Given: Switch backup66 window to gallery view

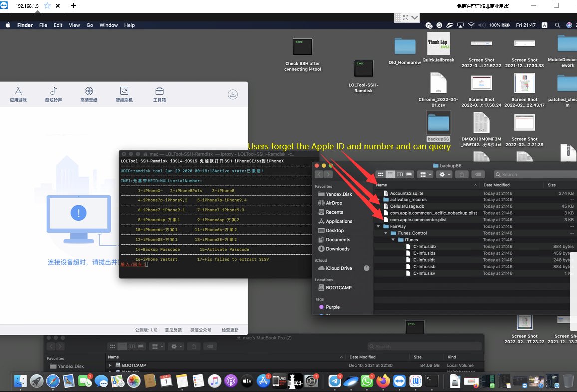Looking at the screenshot, I should [x=409, y=174].
